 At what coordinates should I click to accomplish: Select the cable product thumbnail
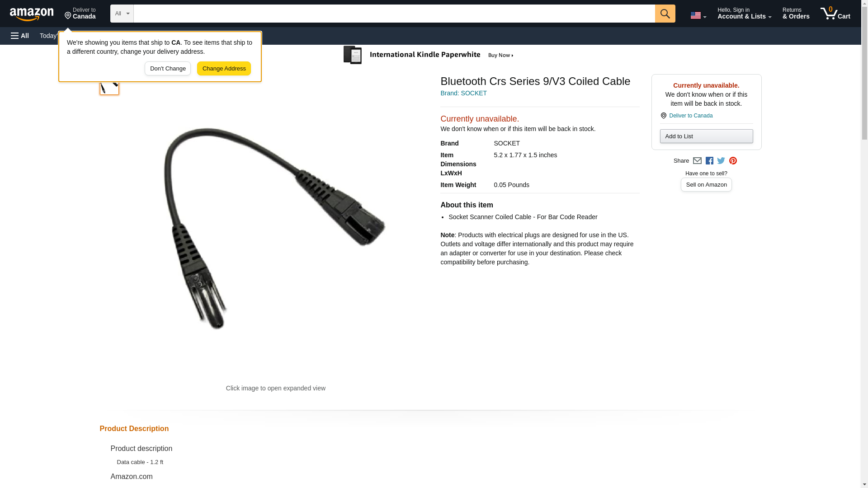pos(109,85)
